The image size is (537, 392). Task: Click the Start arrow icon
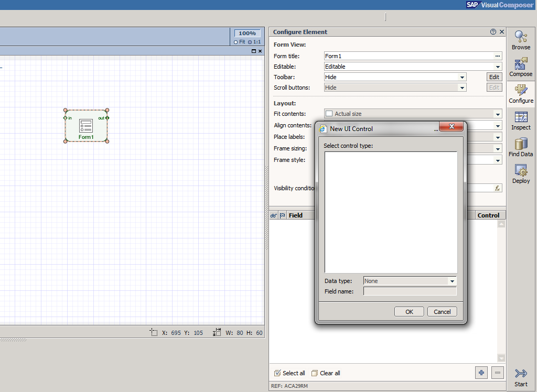(521, 373)
